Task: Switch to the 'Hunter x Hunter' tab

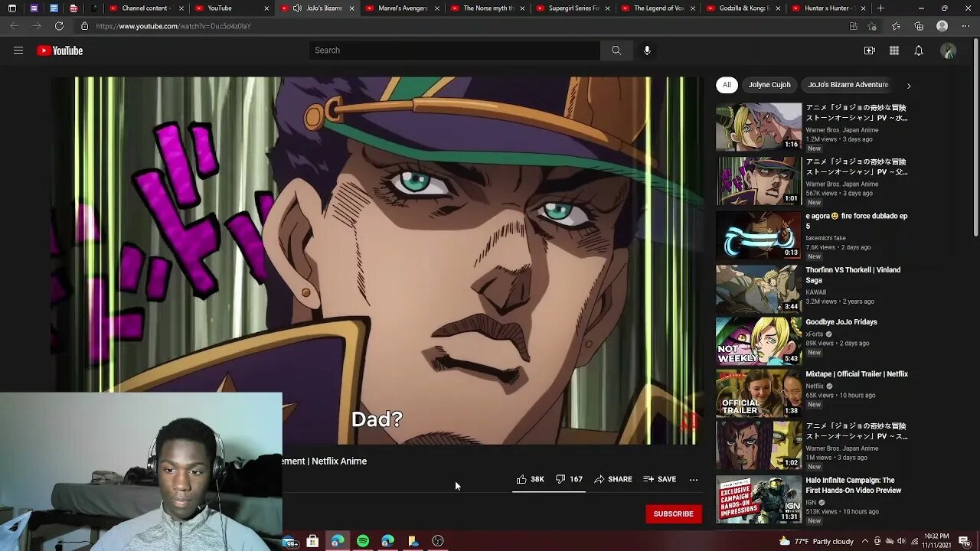Action: tap(827, 8)
